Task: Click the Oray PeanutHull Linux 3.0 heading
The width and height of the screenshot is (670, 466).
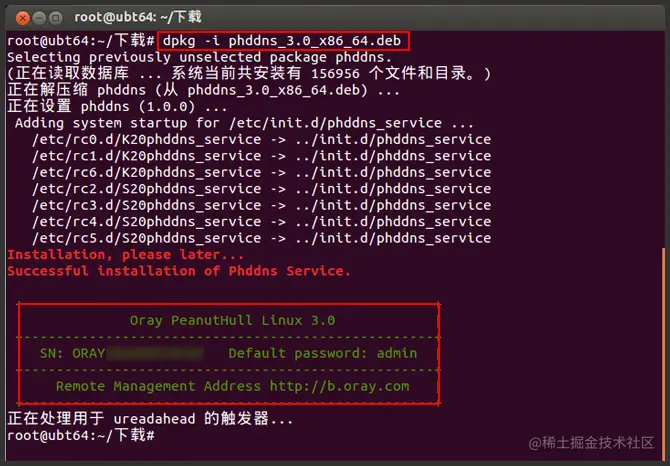Action: coord(232,320)
